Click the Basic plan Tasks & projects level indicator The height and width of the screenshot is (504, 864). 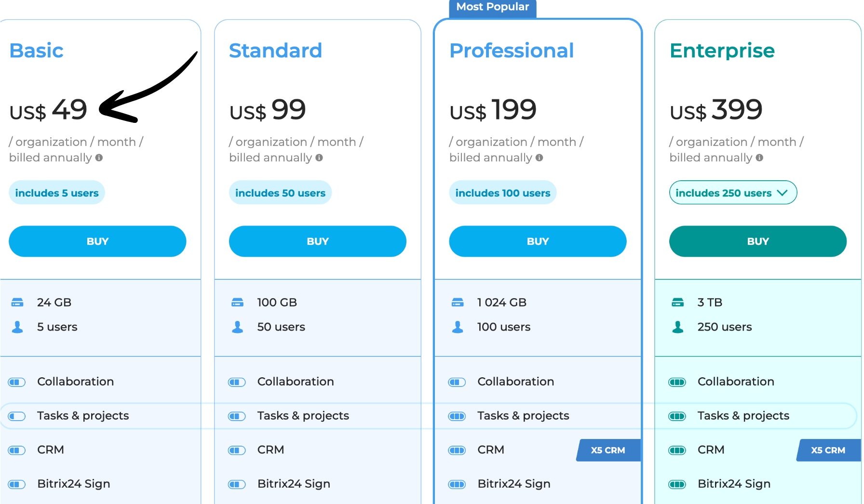(17, 416)
